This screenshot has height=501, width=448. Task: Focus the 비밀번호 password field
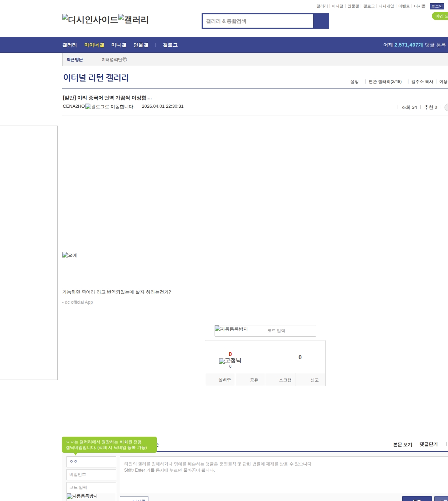pos(91,475)
